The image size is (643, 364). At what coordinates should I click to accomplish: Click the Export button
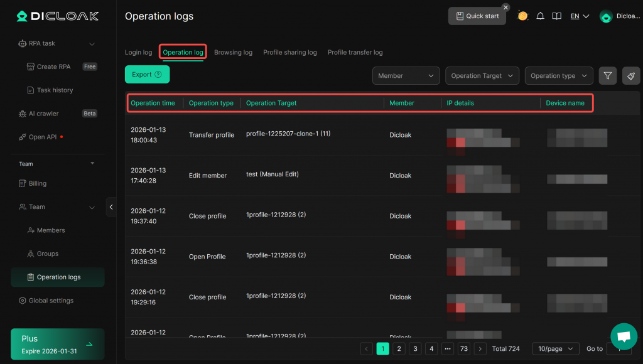tap(147, 74)
